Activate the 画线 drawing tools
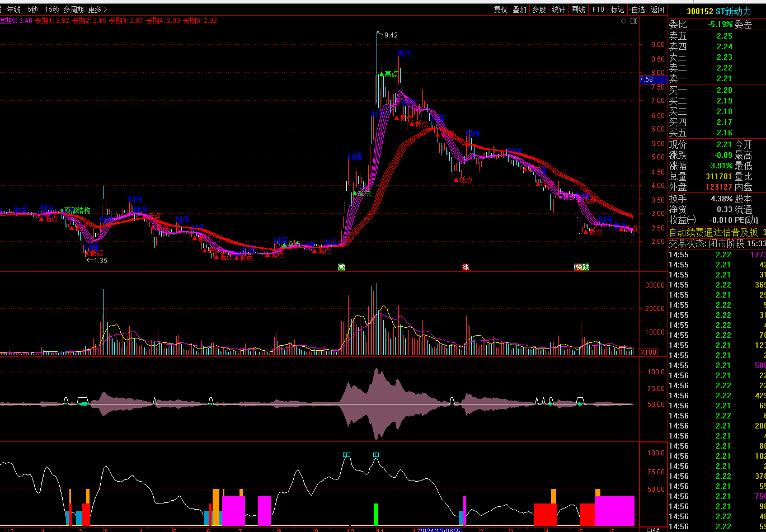Screen dimensions: 766x532 click(x=578, y=10)
